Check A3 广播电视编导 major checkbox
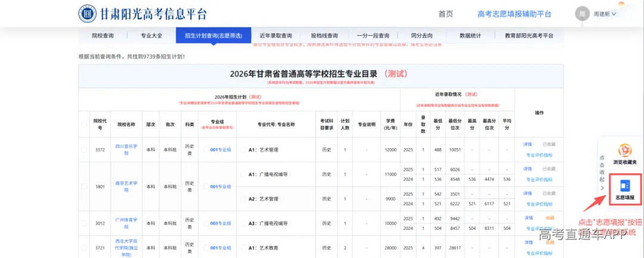 coord(243,223)
